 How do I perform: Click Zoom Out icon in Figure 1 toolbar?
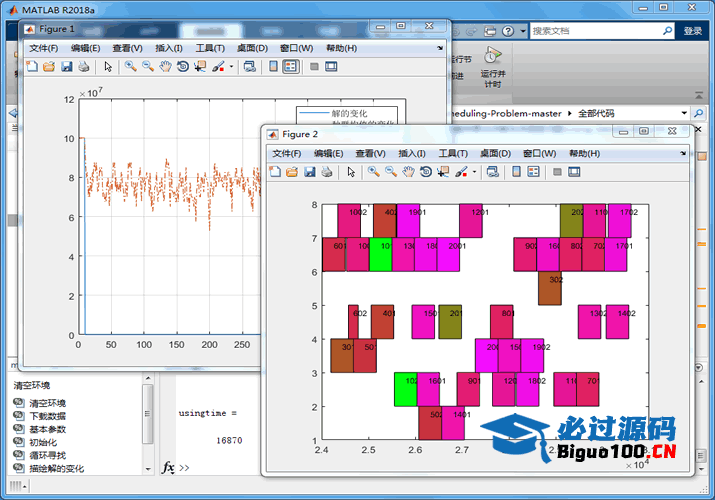click(148, 67)
